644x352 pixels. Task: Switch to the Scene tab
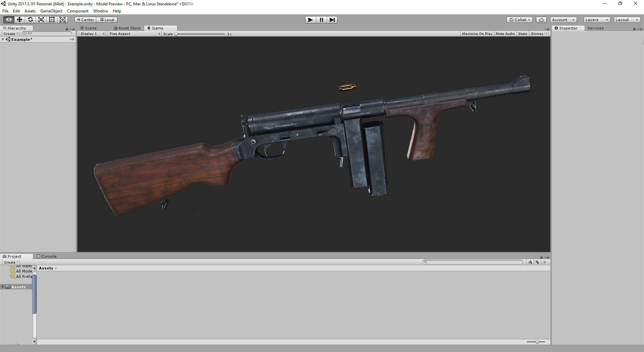click(89, 28)
